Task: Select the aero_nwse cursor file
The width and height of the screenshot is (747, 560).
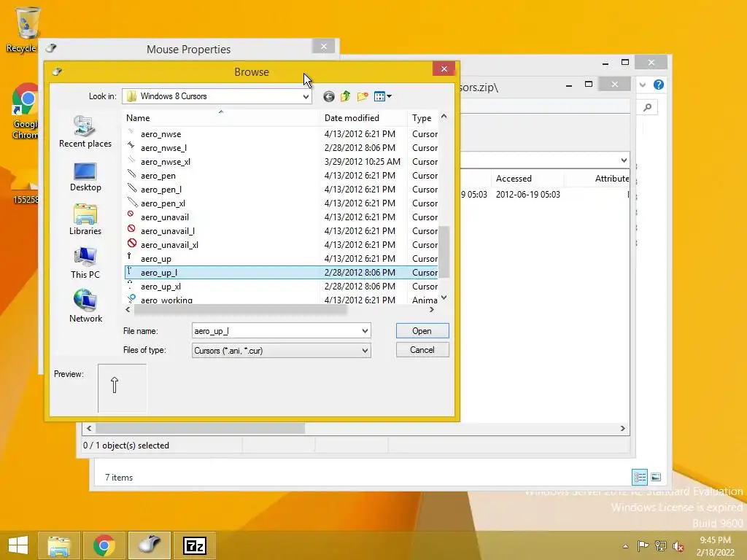Action: tap(281, 134)
